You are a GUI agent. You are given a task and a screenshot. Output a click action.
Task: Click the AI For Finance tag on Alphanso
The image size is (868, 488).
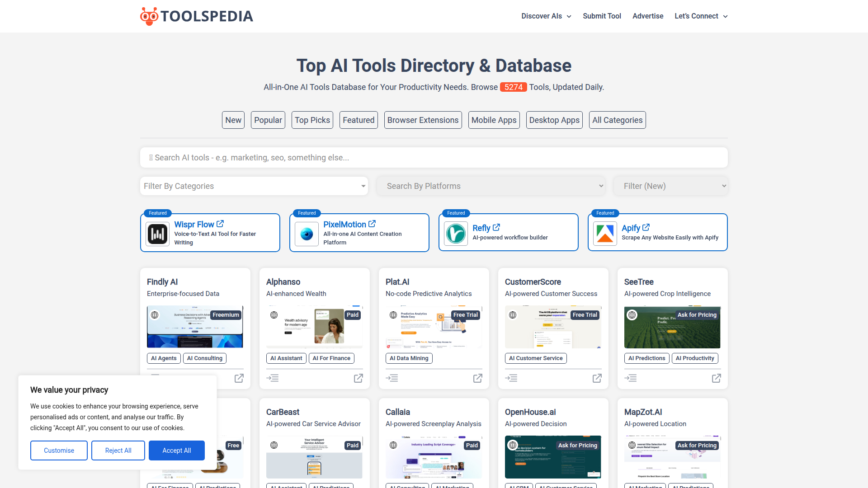pos(331,358)
